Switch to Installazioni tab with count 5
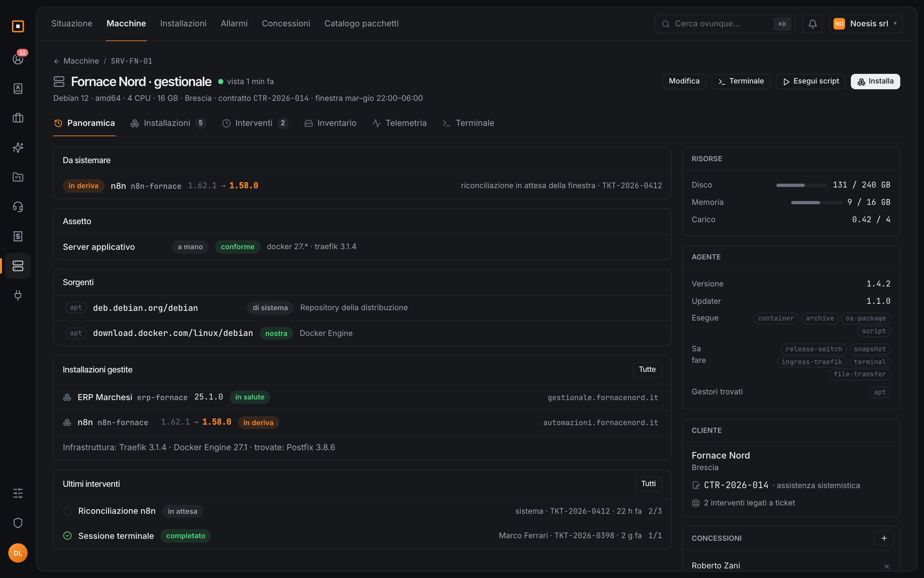The image size is (924, 578). pos(168,123)
